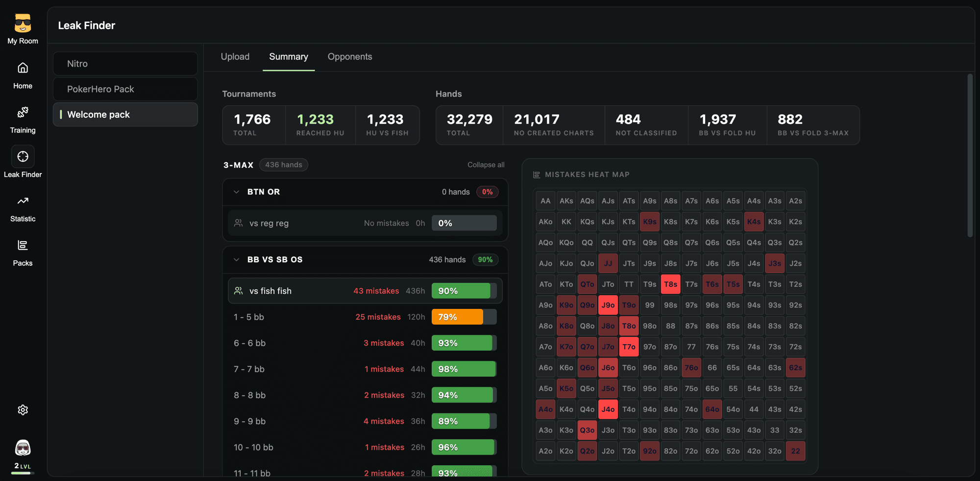Select the Nitro pack

pos(125,64)
